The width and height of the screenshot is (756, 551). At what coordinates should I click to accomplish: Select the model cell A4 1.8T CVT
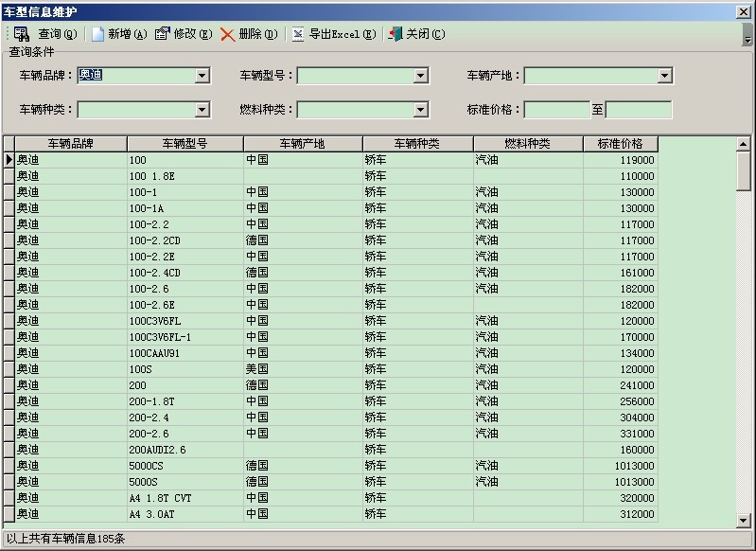coord(185,498)
